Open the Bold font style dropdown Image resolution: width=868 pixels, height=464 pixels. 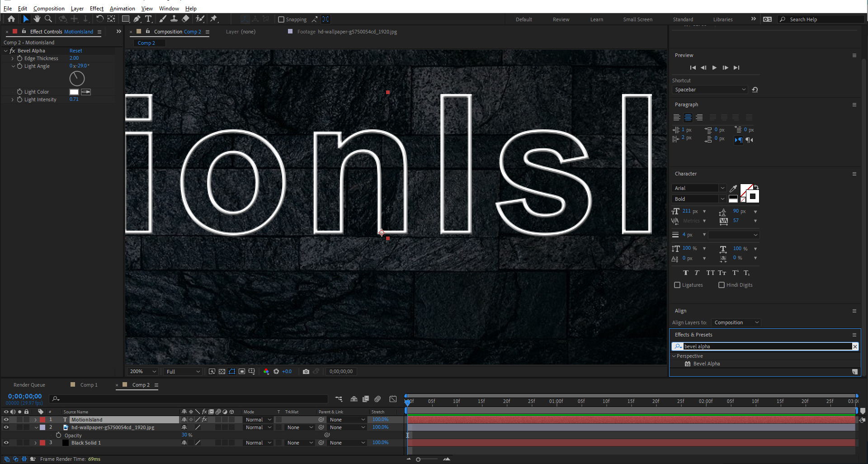click(x=699, y=199)
